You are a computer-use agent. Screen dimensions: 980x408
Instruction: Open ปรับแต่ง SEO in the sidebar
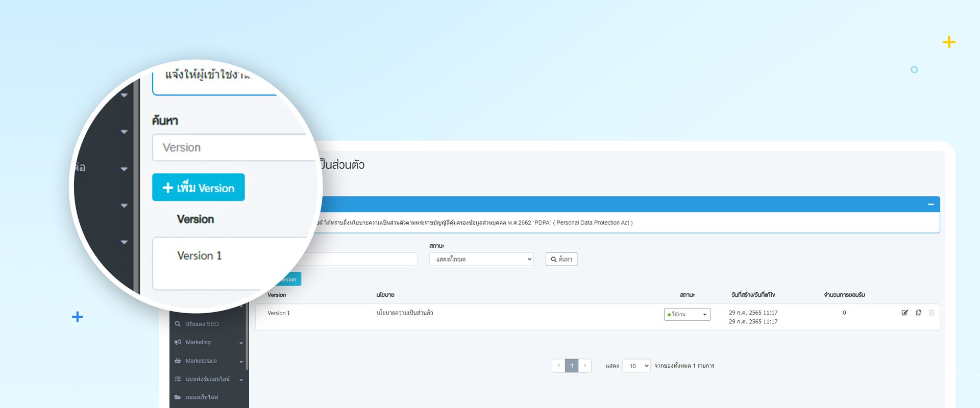click(202, 324)
